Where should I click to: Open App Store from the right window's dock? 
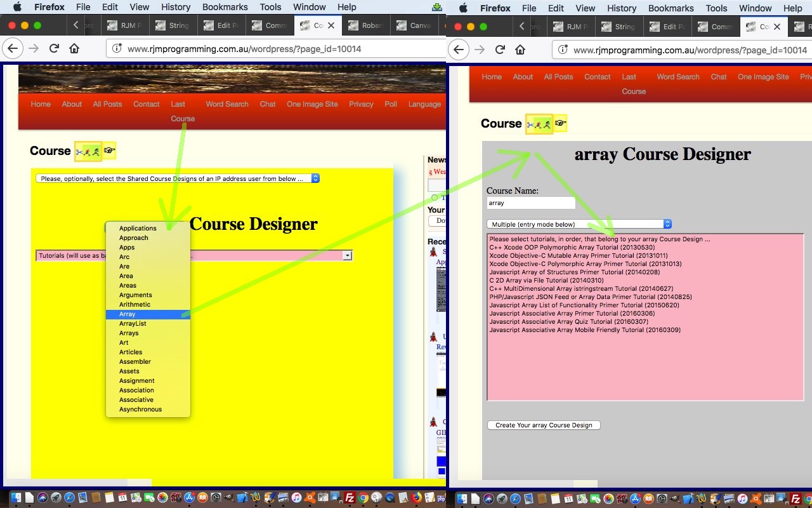click(x=636, y=499)
